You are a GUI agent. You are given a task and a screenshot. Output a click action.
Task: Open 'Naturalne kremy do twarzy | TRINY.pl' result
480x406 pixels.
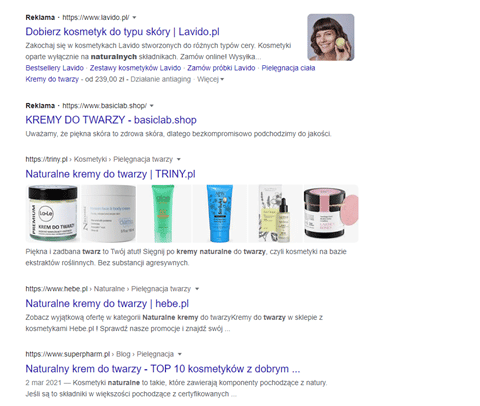tap(110, 174)
